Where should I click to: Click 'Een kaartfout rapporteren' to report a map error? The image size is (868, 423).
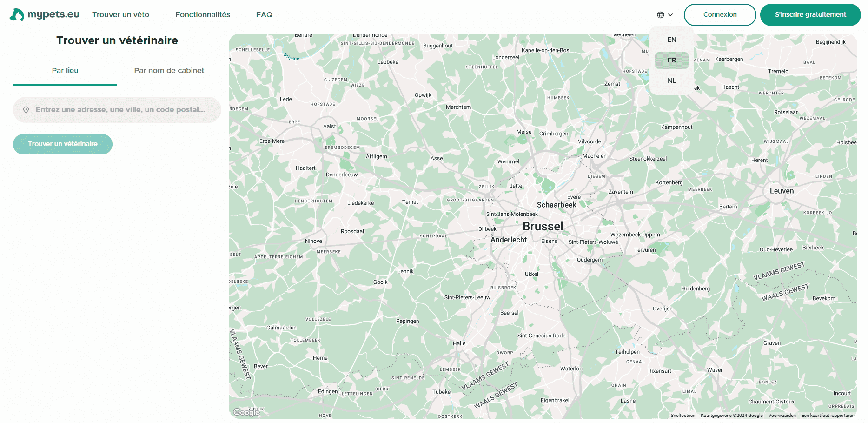827,416
